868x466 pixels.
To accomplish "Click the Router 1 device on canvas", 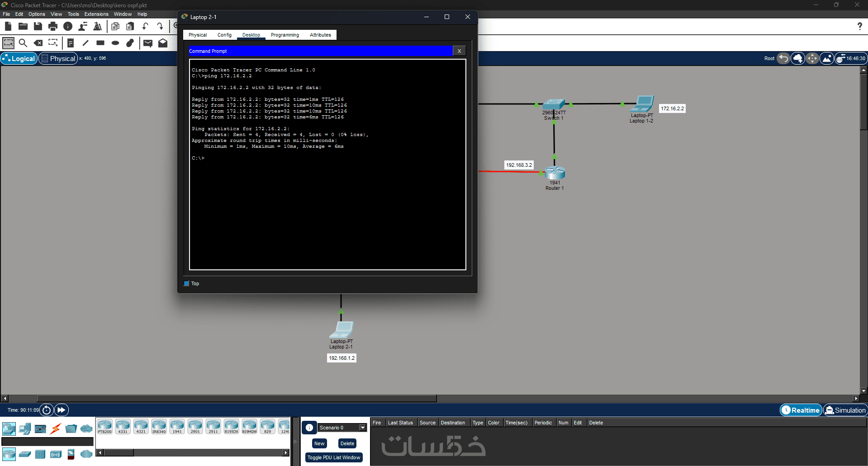I will click(555, 173).
